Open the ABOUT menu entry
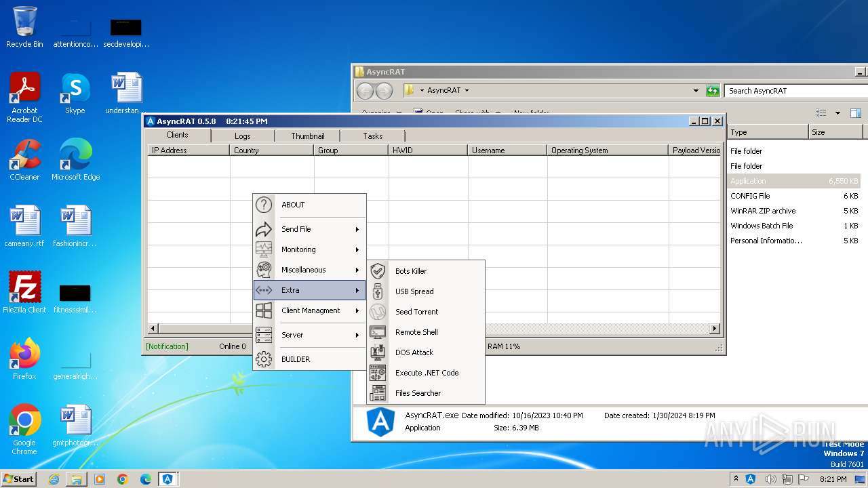This screenshot has width=868, height=488. 309,205
